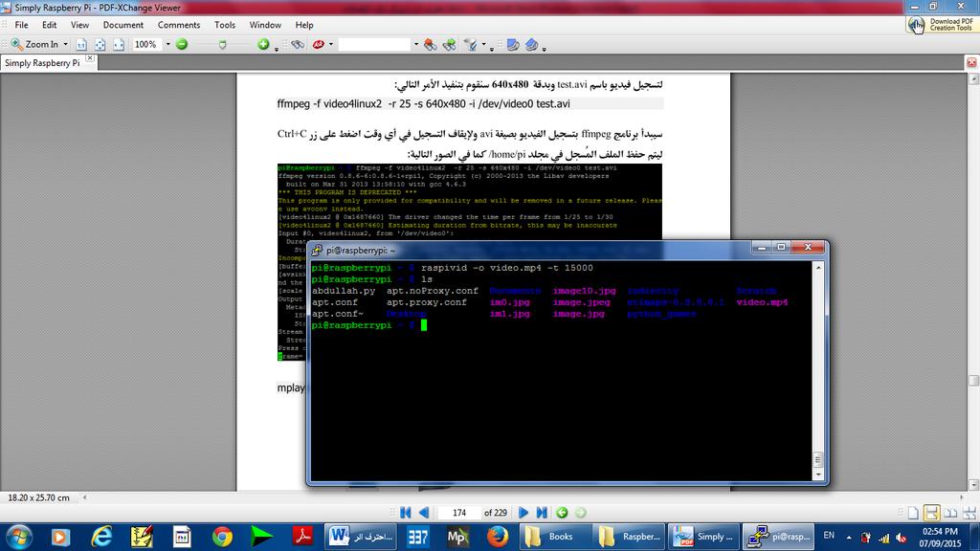Click the Actual Size page icon

click(81, 44)
